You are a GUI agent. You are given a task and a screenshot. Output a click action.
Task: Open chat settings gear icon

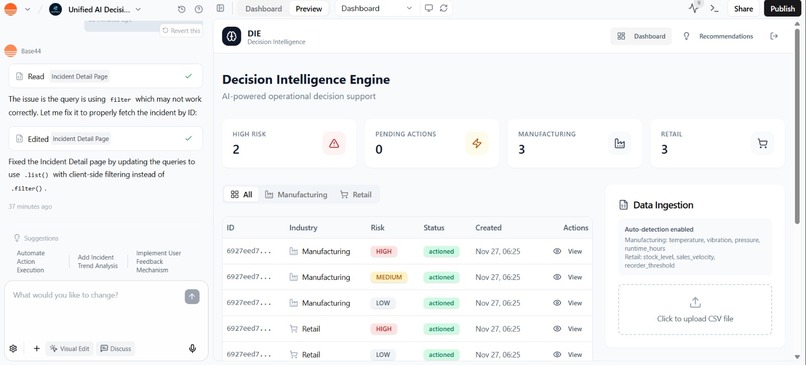point(13,349)
